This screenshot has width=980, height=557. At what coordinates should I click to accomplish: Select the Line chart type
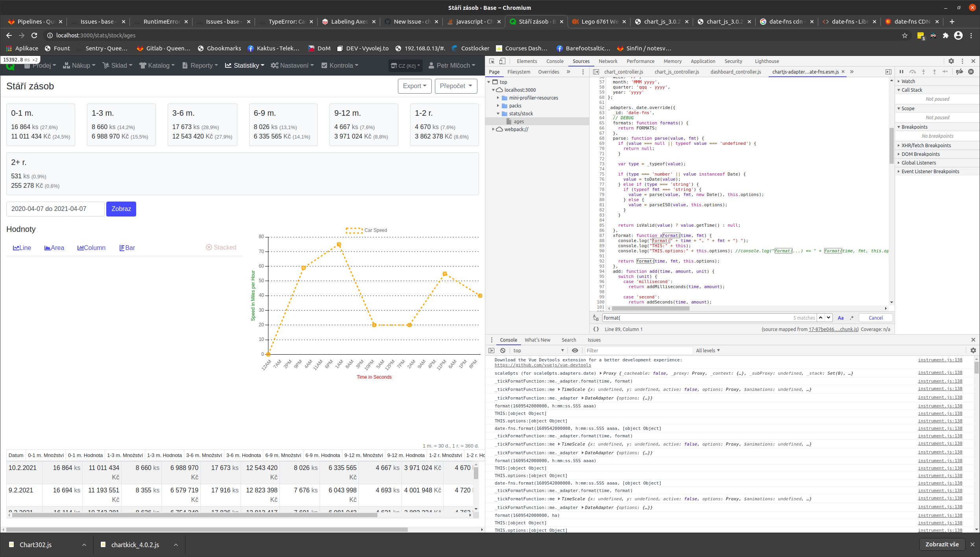click(22, 248)
